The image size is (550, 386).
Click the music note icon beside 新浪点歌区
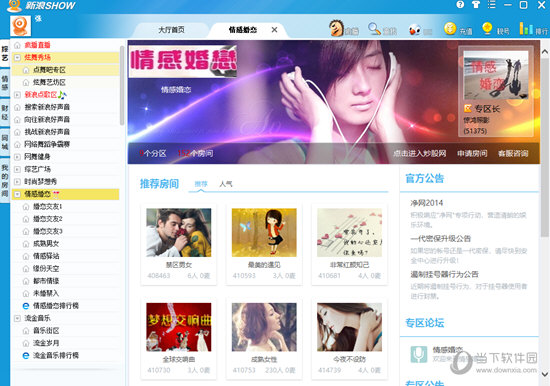click(x=62, y=94)
